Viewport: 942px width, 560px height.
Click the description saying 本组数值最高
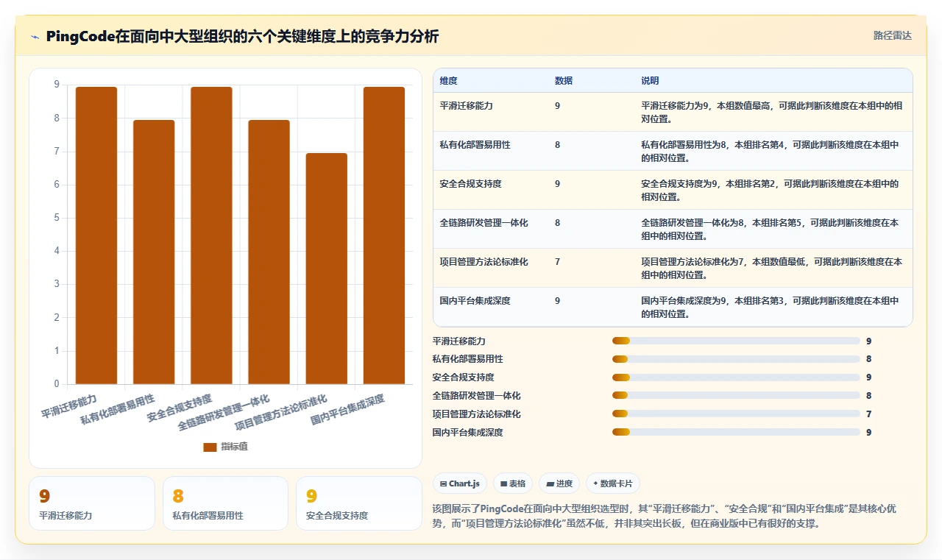coord(772,112)
